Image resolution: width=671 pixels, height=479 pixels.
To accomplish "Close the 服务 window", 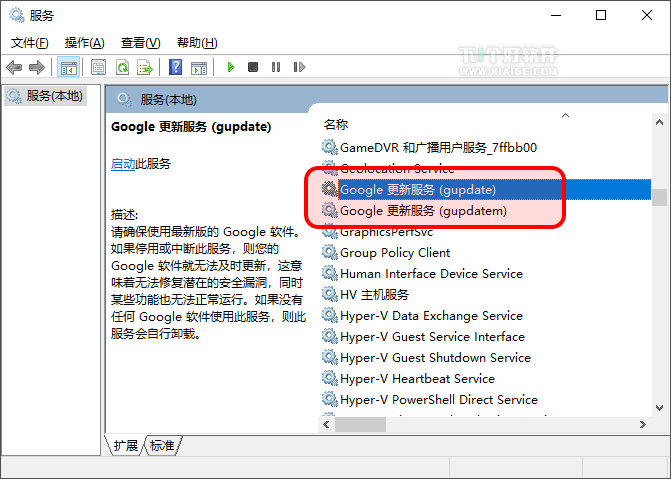I will (x=647, y=15).
